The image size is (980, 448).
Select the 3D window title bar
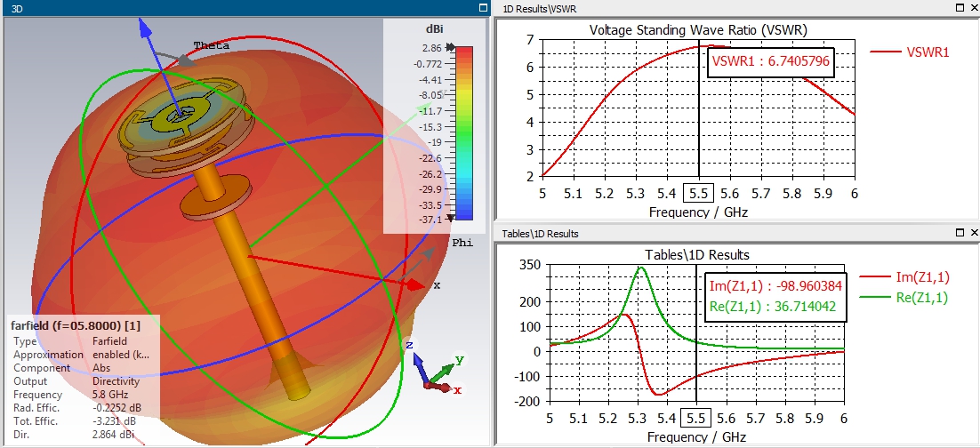(245, 8)
